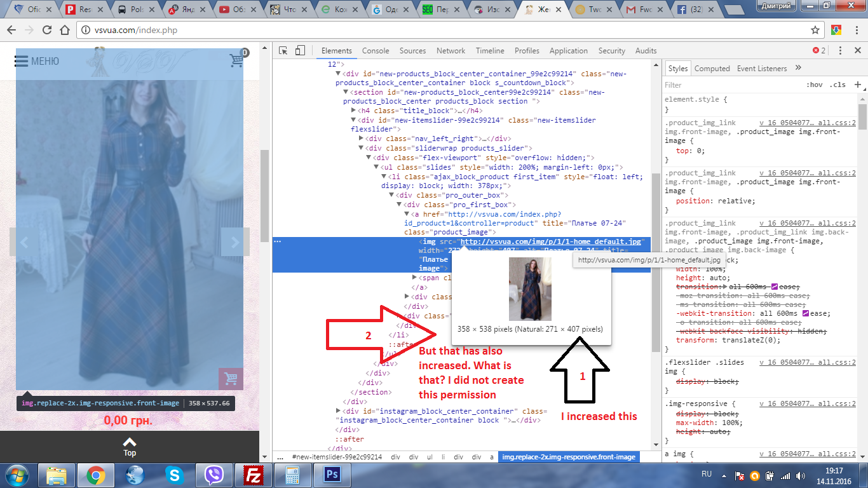The width and height of the screenshot is (868, 488).
Task: Click the Top back-to-top button
Action: click(x=130, y=447)
